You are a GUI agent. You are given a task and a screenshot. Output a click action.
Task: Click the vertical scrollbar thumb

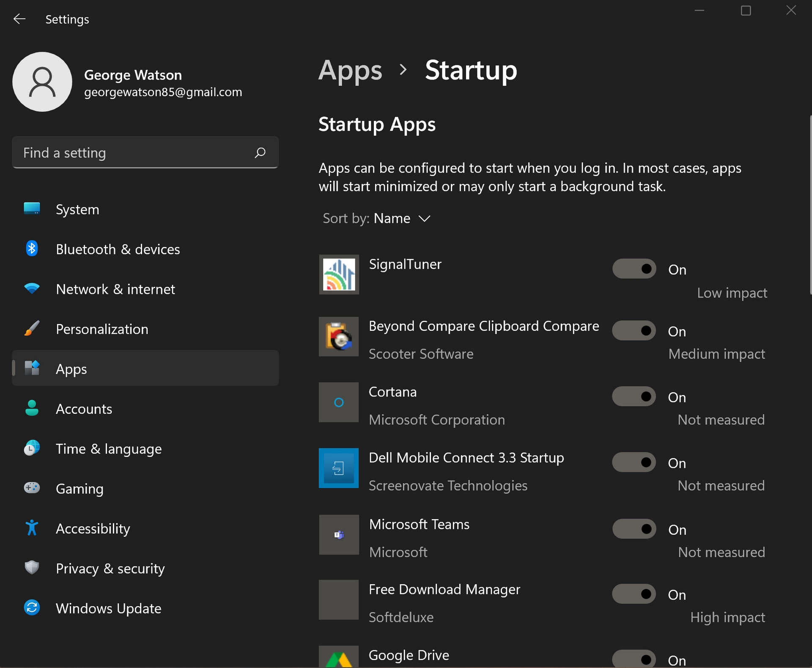click(810, 205)
